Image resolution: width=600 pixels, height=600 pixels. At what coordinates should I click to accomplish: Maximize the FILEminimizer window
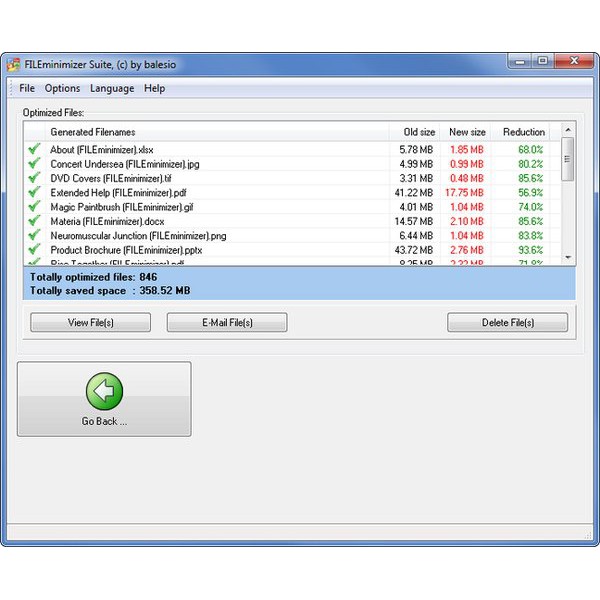(x=543, y=61)
